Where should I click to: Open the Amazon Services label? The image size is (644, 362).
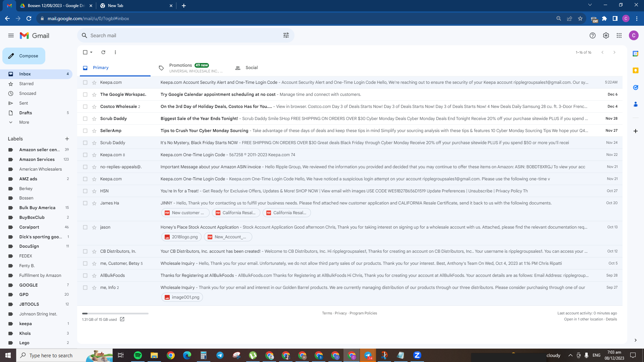click(36, 160)
